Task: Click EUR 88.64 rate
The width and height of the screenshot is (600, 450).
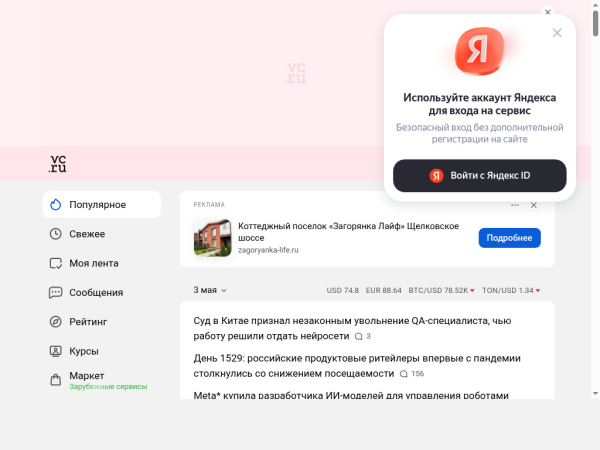Action: click(x=383, y=290)
